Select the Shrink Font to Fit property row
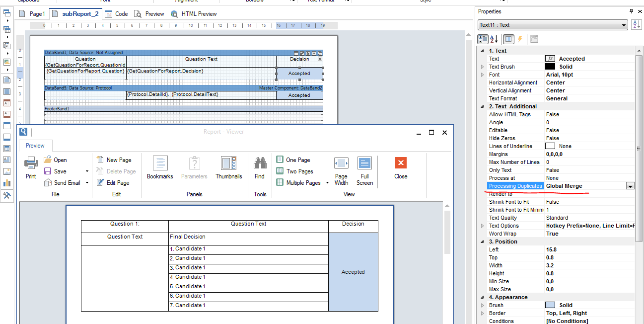644x324 pixels. 556,202
